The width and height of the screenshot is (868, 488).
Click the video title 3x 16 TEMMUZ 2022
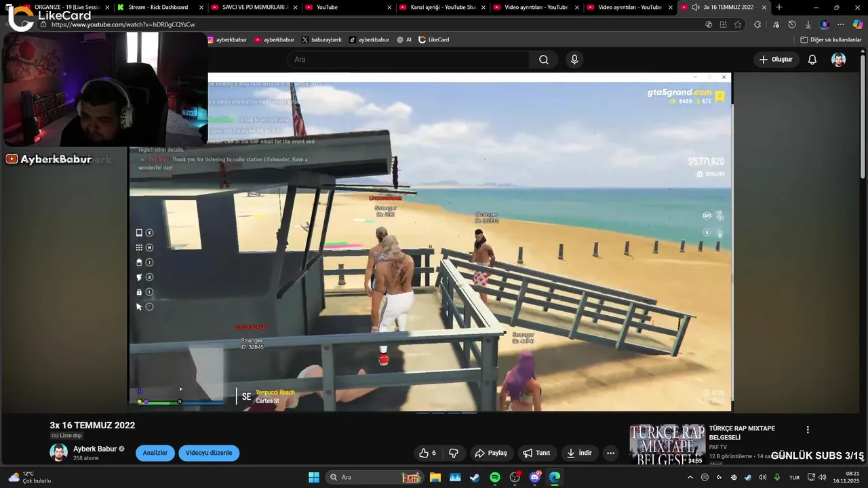click(x=92, y=426)
